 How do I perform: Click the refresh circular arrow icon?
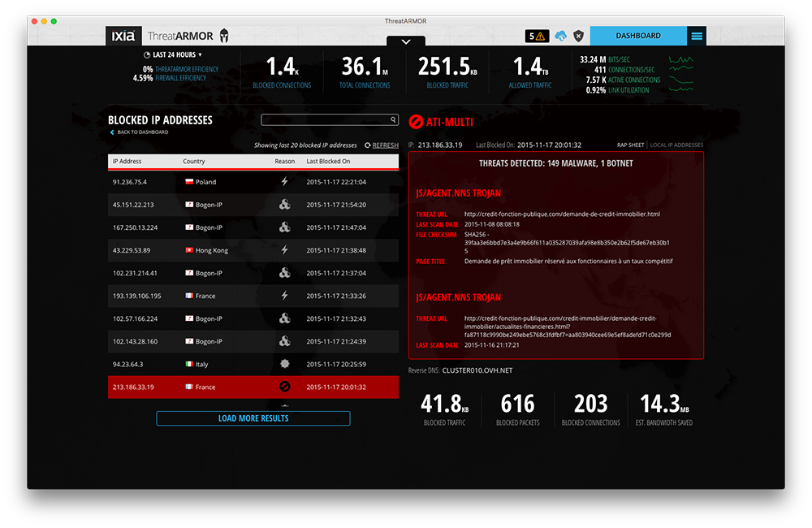tap(368, 145)
